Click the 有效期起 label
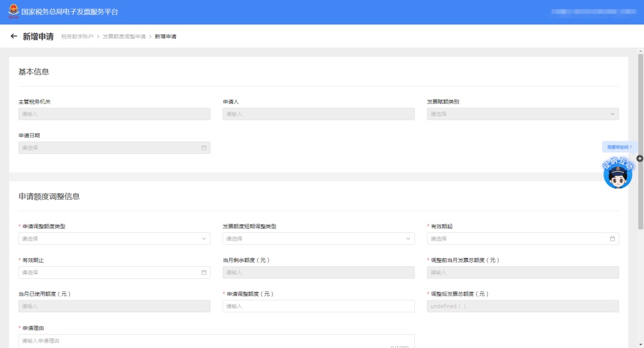The height and width of the screenshot is (348, 644). (441, 226)
